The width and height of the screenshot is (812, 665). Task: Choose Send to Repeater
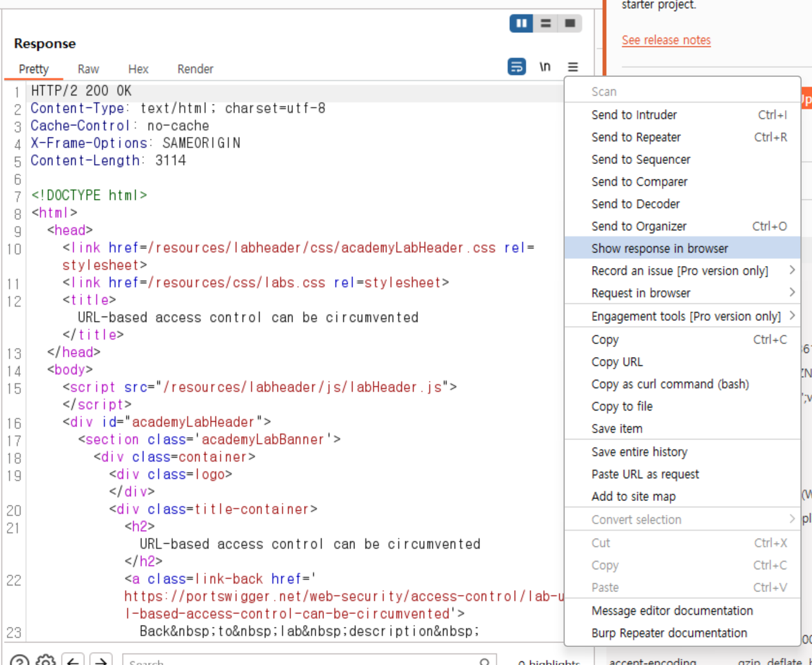682,137
